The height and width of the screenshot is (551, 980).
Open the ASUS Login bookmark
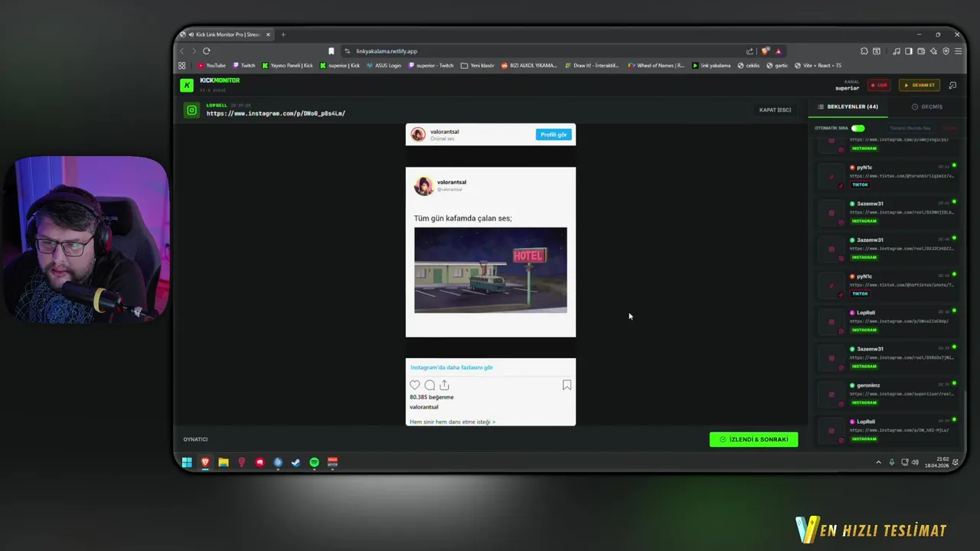[384, 65]
